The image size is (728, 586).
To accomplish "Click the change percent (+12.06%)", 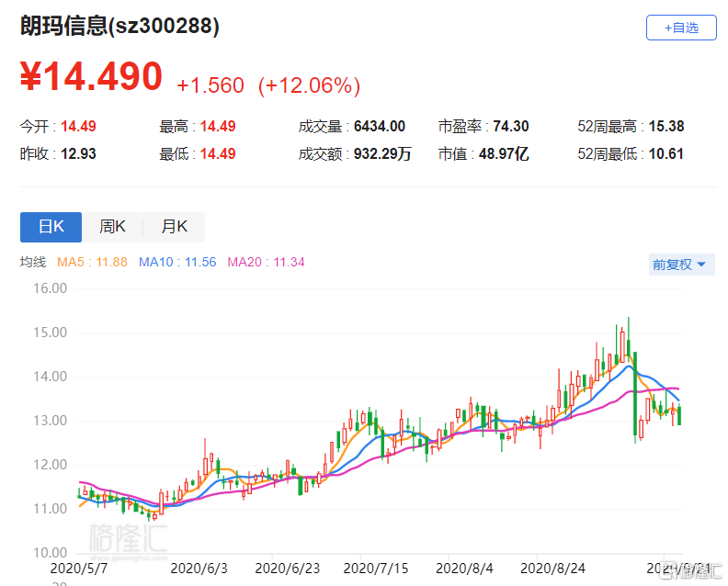I will tap(309, 85).
